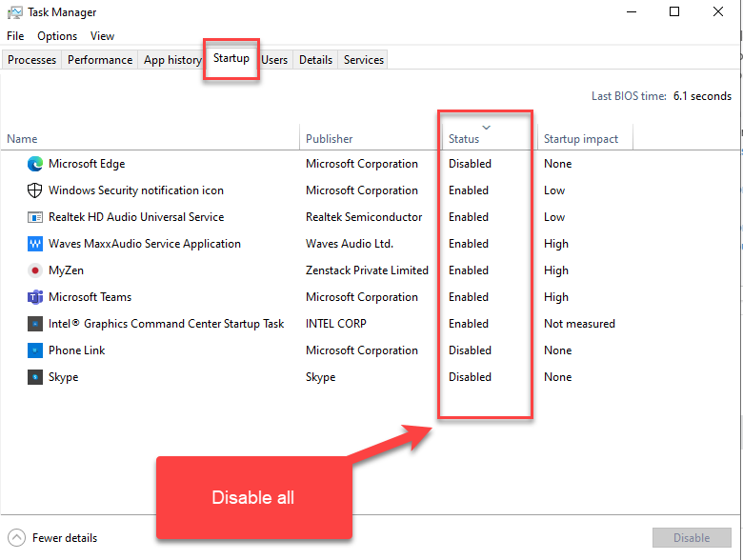
Task: Click the Realtek HD Audio service icon
Action: (x=35, y=217)
